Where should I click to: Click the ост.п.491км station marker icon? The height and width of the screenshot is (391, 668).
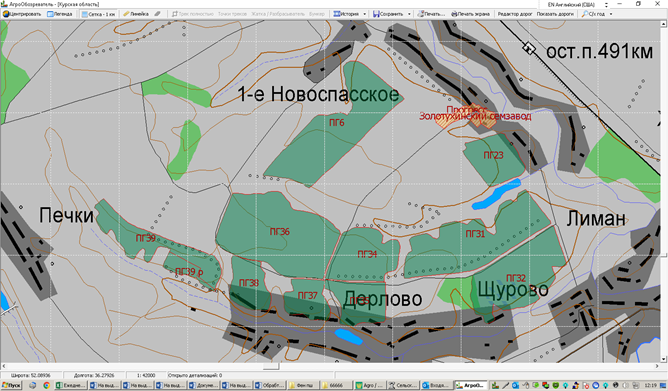tap(529, 48)
